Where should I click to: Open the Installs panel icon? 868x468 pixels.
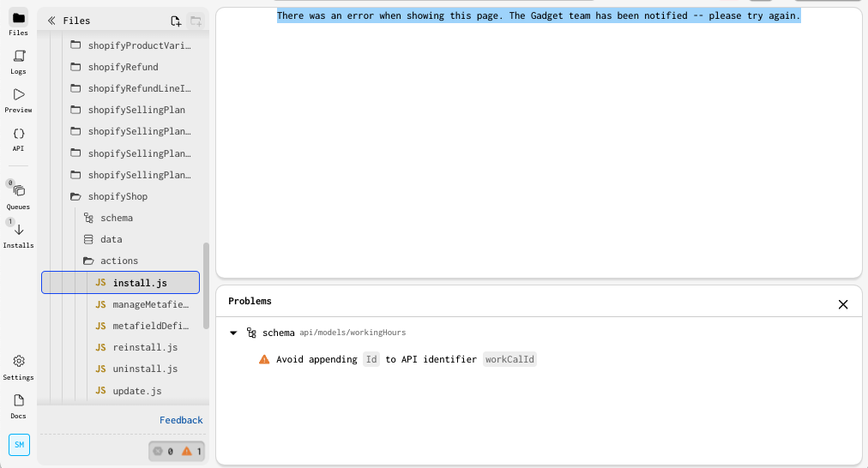click(x=19, y=230)
